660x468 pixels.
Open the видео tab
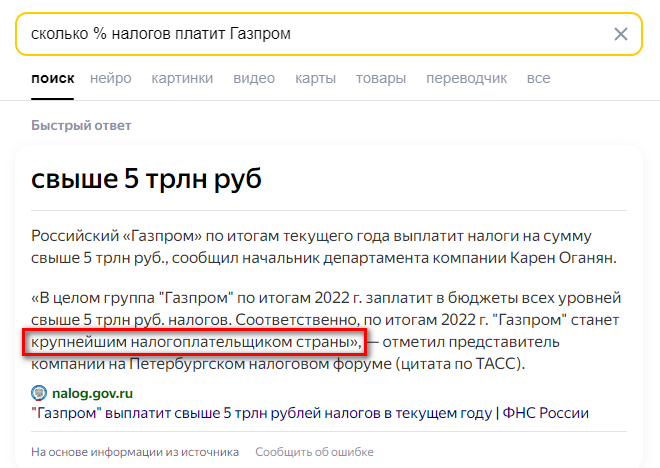[254, 78]
